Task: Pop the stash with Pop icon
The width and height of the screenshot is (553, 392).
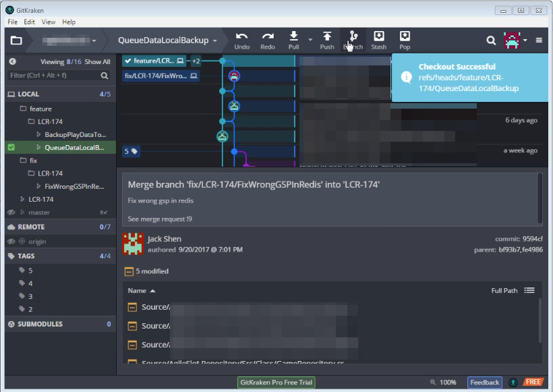Action: (x=405, y=40)
